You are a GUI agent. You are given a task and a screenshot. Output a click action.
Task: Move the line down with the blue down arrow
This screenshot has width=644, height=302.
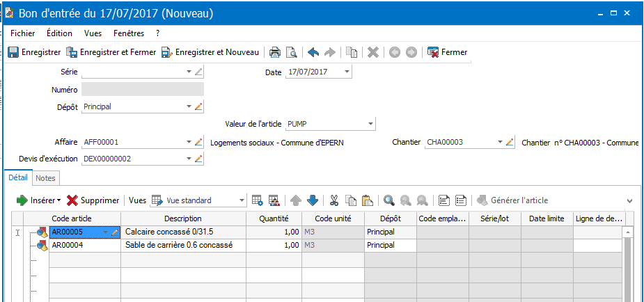click(313, 200)
